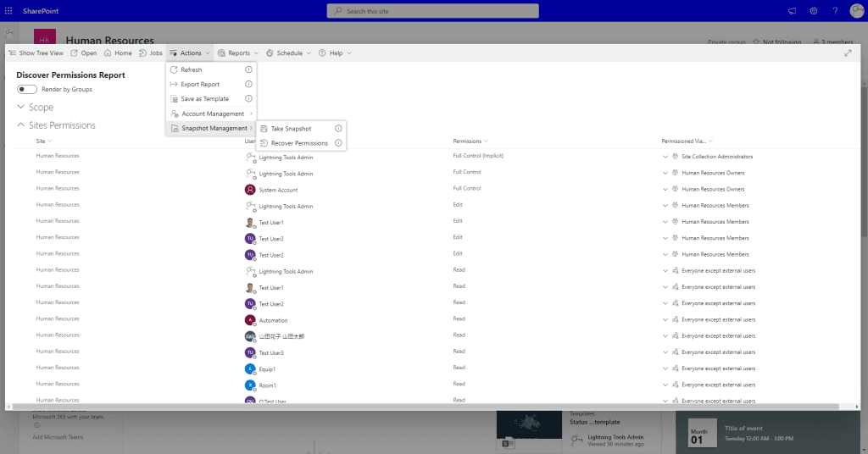Open the SharePoint settings gear
The image size is (868, 454).
pyautogui.click(x=814, y=11)
